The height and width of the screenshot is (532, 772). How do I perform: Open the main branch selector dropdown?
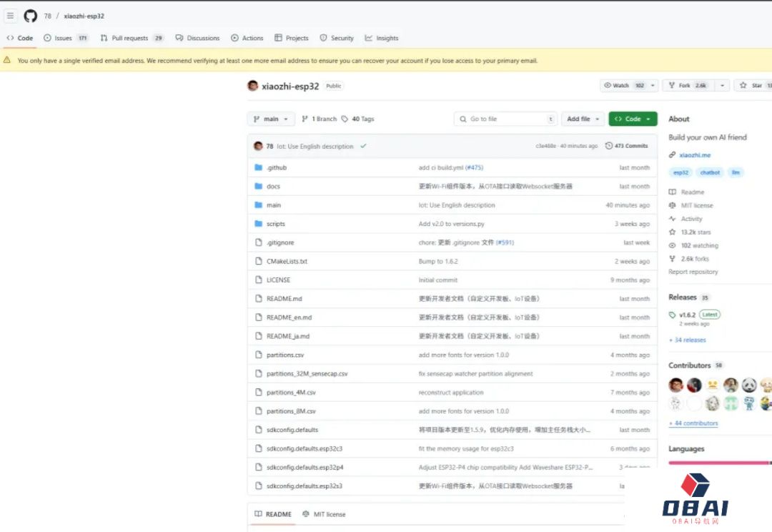pyautogui.click(x=271, y=119)
